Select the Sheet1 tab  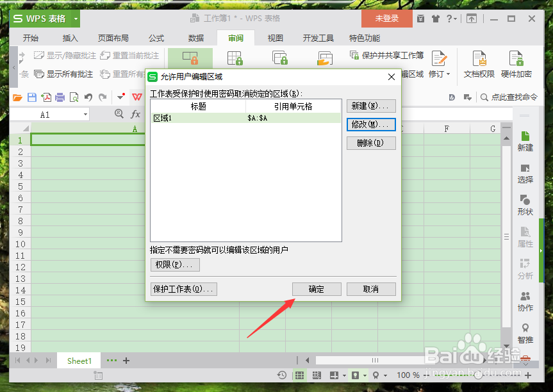(78, 361)
